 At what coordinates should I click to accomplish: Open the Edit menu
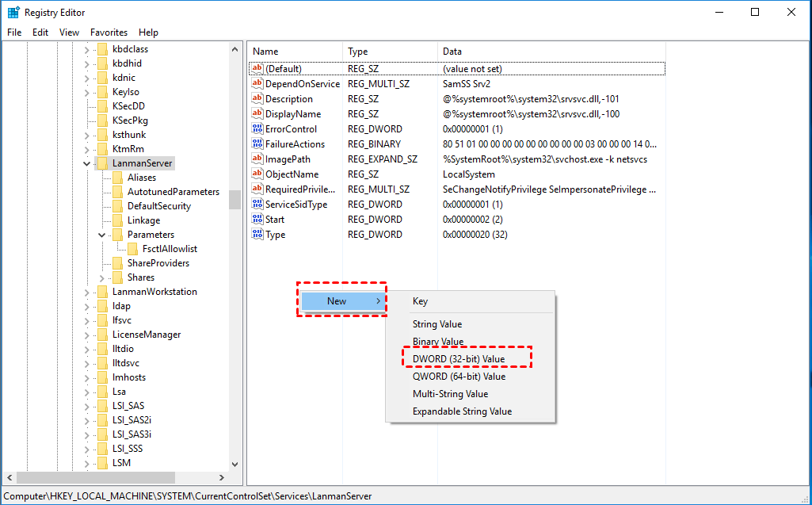click(40, 33)
